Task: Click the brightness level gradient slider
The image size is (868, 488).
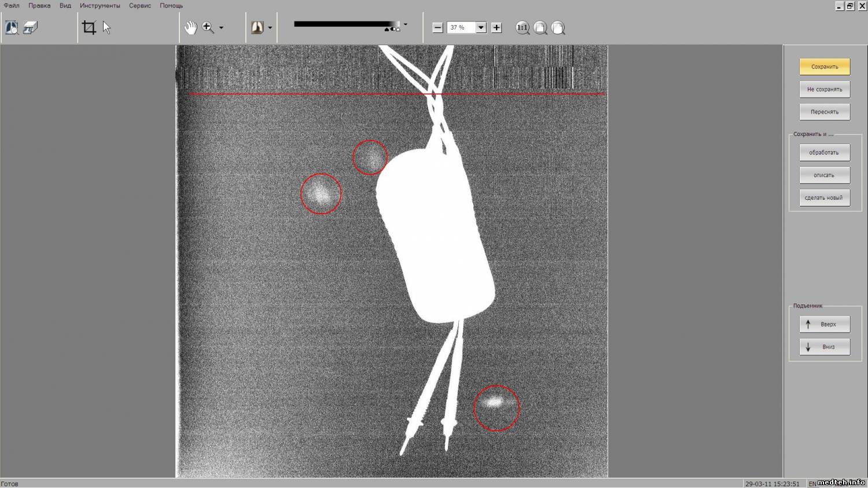Action: click(x=345, y=24)
